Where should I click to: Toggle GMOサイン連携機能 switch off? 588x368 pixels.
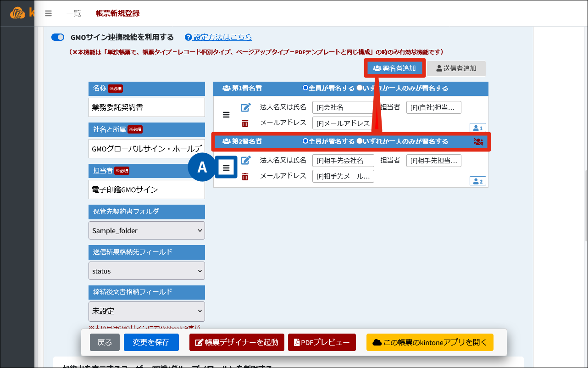pyautogui.click(x=58, y=37)
